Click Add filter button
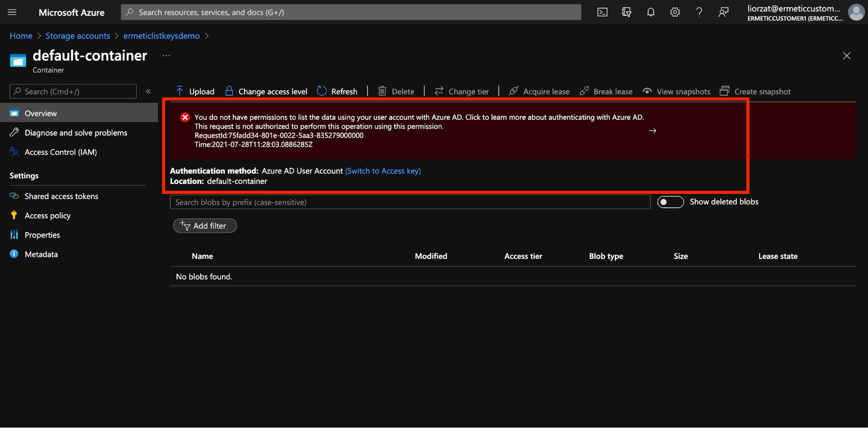Image resolution: width=868 pixels, height=428 pixels. (205, 226)
